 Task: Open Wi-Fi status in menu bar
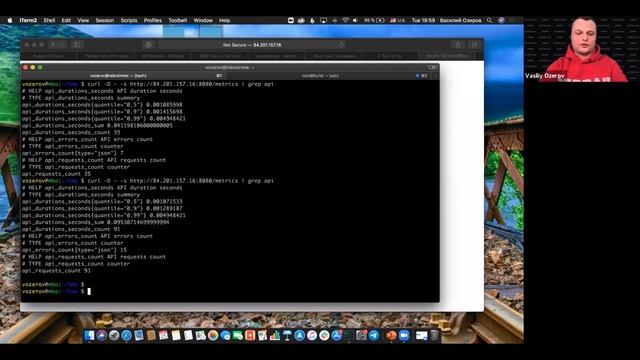tap(345, 20)
